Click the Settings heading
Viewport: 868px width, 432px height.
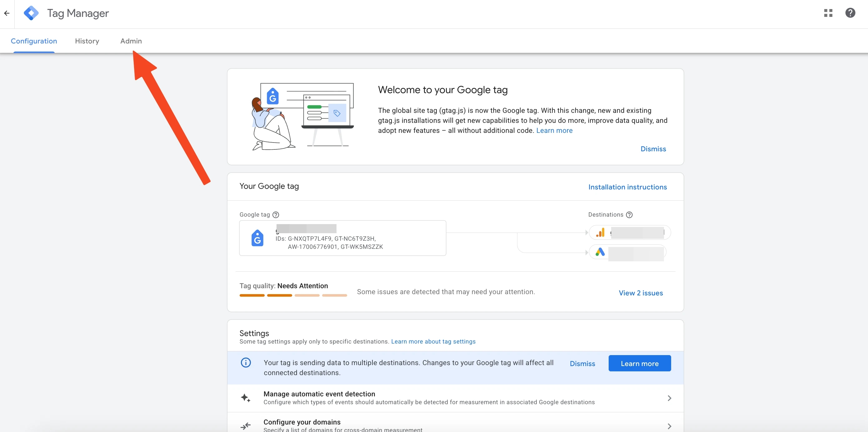[254, 333]
